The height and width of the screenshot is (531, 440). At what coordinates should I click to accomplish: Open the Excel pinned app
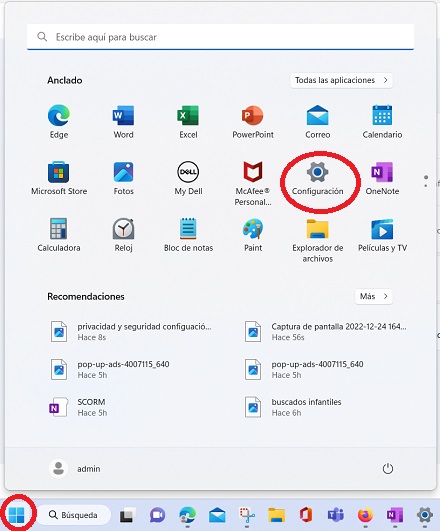pyautogui.click(x=188, y=122)
